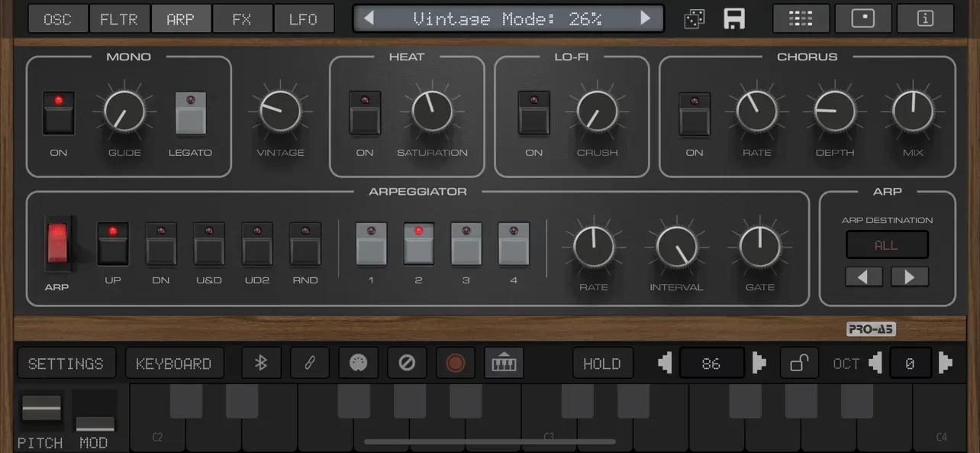This screenshot has width=980, height=453.
Task: Randomize the patch with the dice icon
Action: [x=695, y=19]
